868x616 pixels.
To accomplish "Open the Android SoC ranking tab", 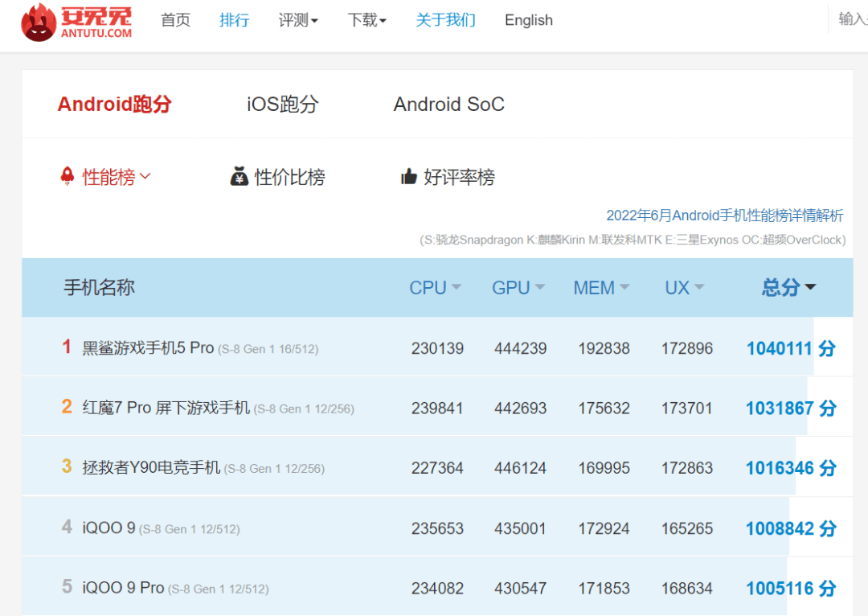I will click(448, 104).
